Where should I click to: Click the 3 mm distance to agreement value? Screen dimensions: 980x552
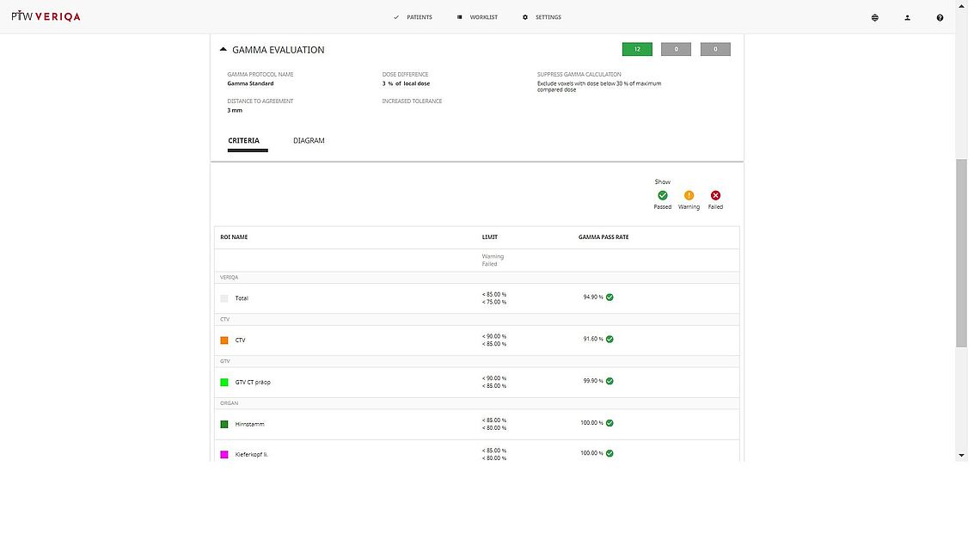click(x=235, y=111)
